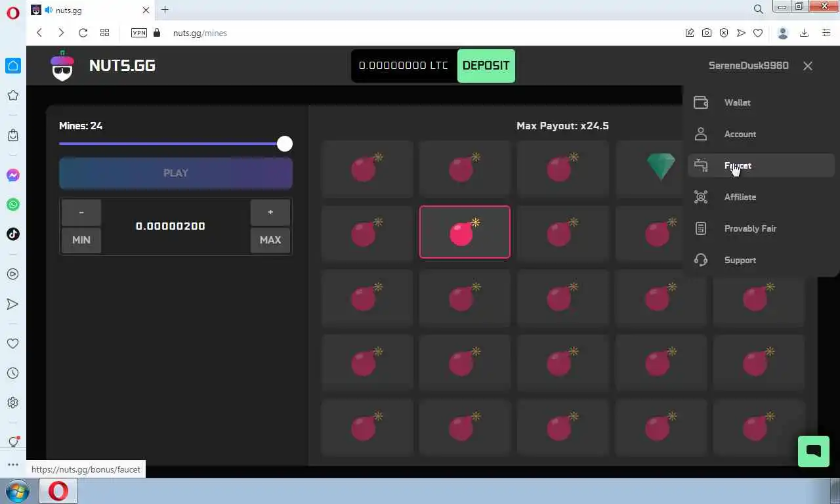840x504 pixels.
Task: Open Messenger in the Opera sidebar
Action: pyautogui.click(x=13, y=175)
